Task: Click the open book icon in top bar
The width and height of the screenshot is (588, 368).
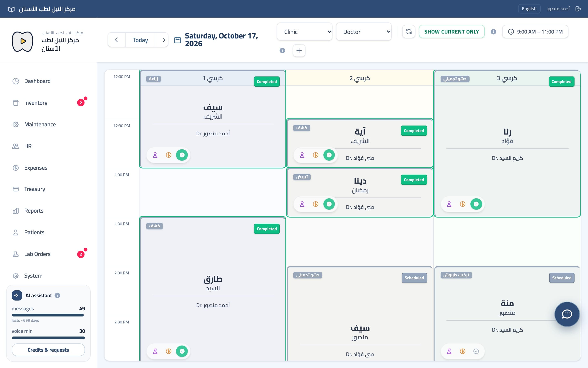Action: tap(11, 9)
